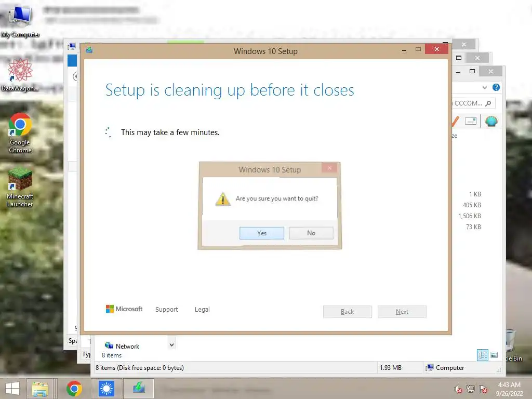Open Chrome from the taskbar
This screenshot has width=532, height=399.
(74, 389)
